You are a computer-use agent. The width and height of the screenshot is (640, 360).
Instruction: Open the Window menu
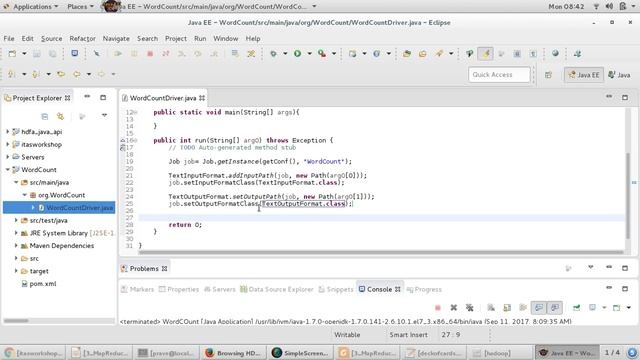coord(225,38)
